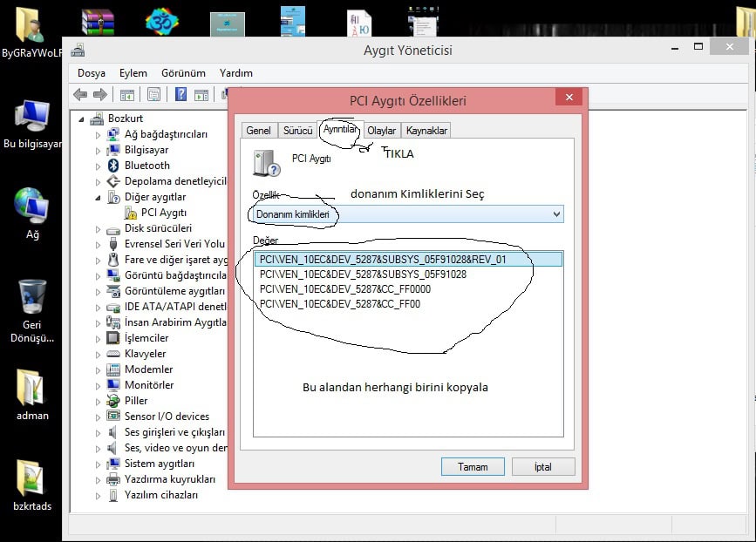This screenshot has width=756, height=542.
Task: Open the bzkrtads folder on desktop
Action: coord(31,485)
